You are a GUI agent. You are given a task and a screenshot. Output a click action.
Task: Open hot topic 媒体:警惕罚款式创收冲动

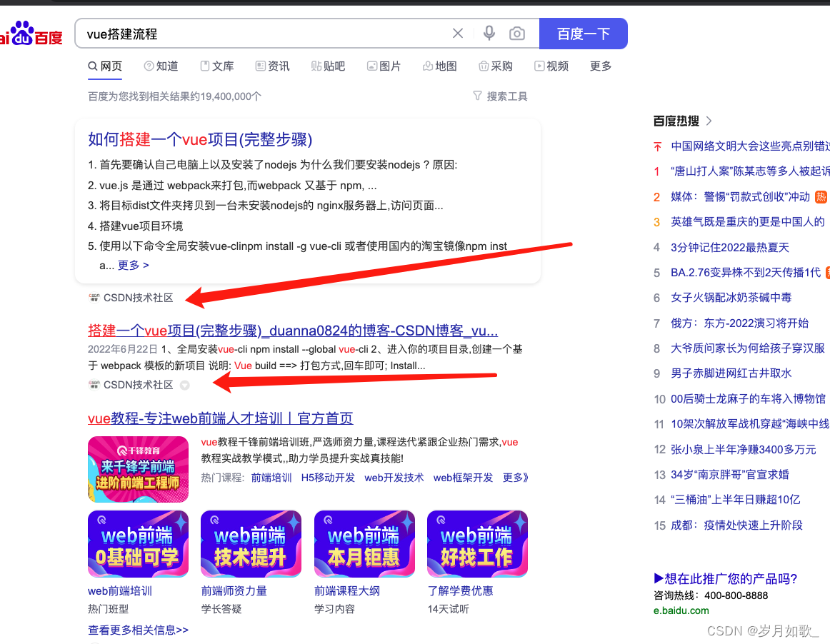(740, 197)
